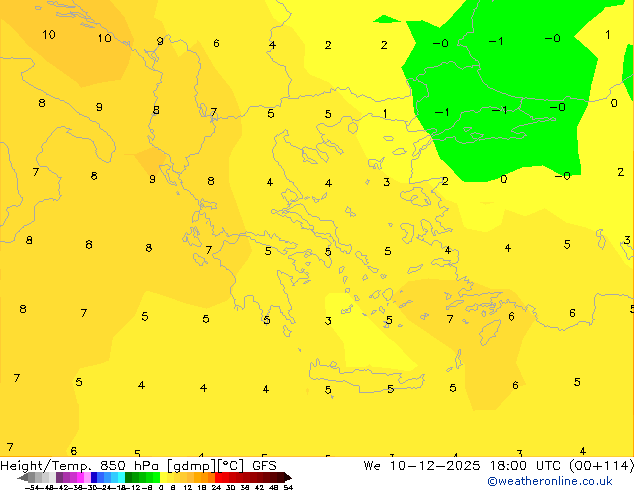Click the "[gdmp][°C]" units label
The image size is (634, 490).
pos(205,466)
